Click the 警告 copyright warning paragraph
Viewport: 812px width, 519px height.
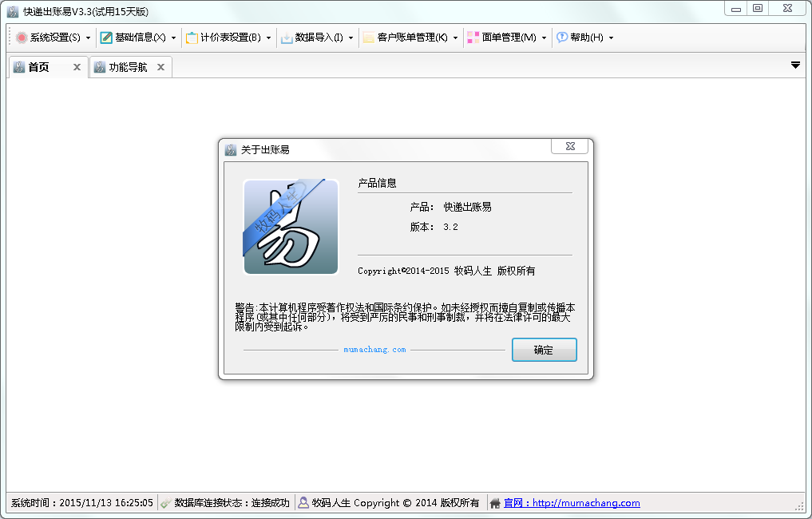point(405,317)
